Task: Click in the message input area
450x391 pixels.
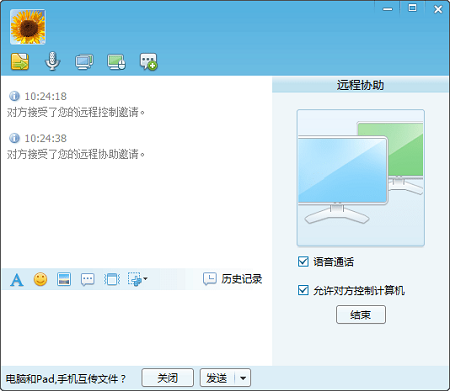Action: coord(137,327)
